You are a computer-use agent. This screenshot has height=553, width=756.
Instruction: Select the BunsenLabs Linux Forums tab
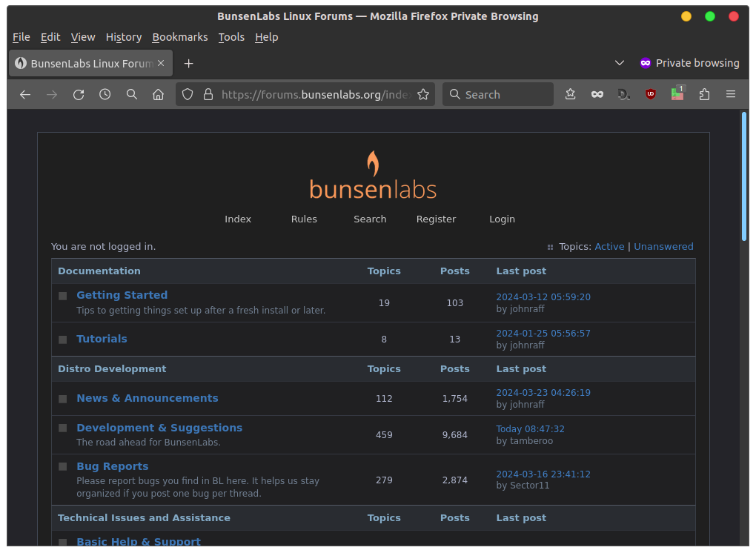[90, 63]
